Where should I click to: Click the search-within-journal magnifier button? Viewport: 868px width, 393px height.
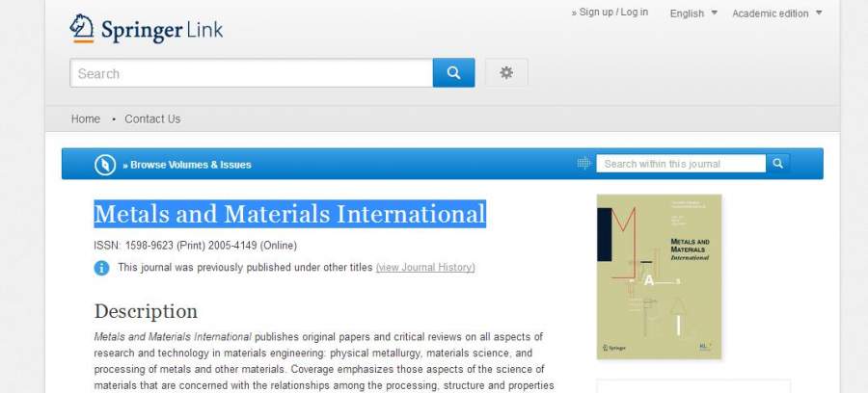[x=777, y=164]
